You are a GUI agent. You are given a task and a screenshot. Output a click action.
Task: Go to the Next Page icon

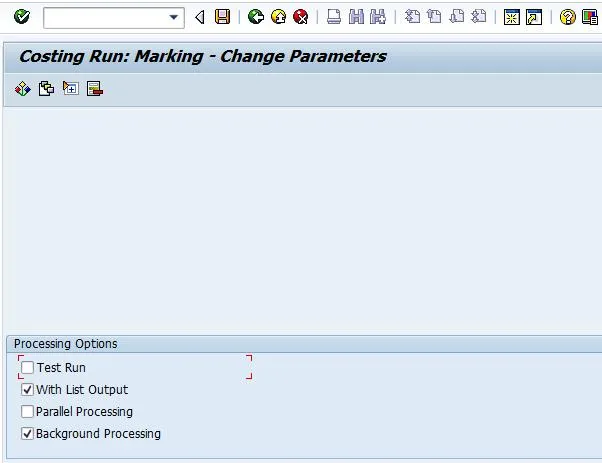pyautogui.click(x=457, y=17)
